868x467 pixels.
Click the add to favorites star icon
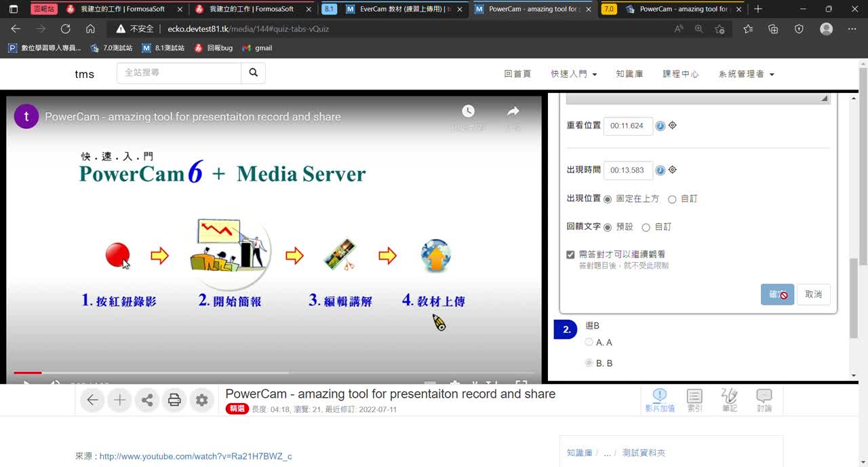click(x=719, y=29)
